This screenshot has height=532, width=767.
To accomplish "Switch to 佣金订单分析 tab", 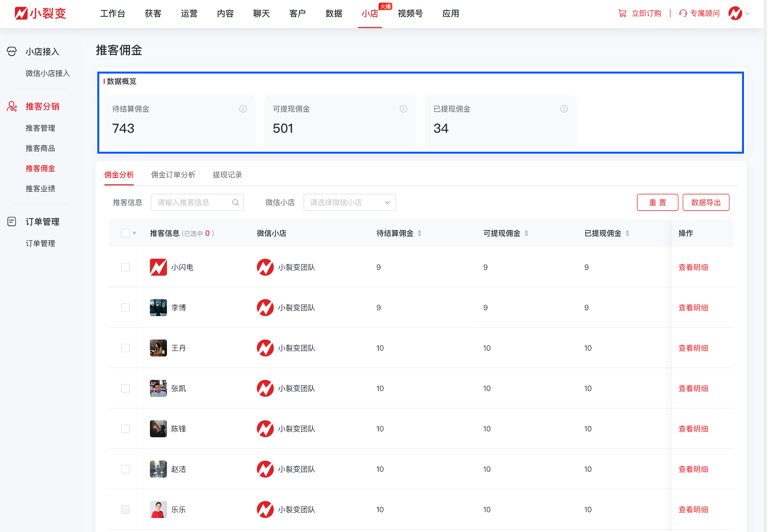I will click(173, 175).
